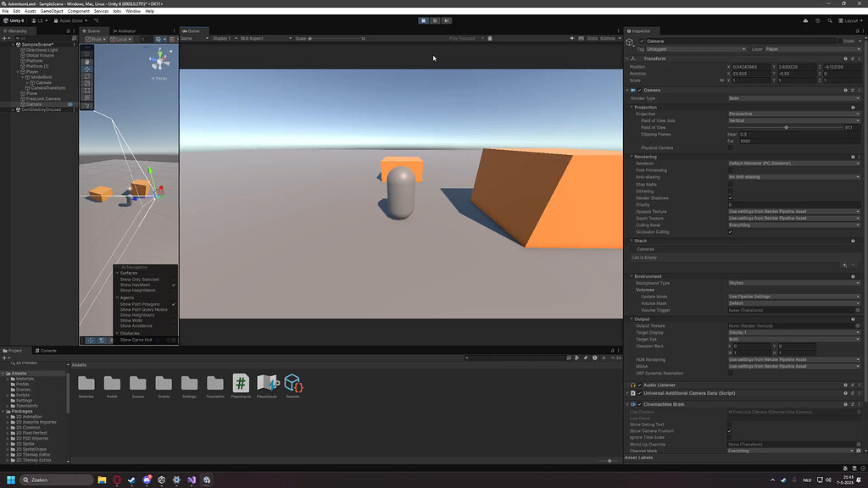Click the Static button in the Inspector
Image resolution: width=868 pixels, height=488 pixels.
[848, 41]
